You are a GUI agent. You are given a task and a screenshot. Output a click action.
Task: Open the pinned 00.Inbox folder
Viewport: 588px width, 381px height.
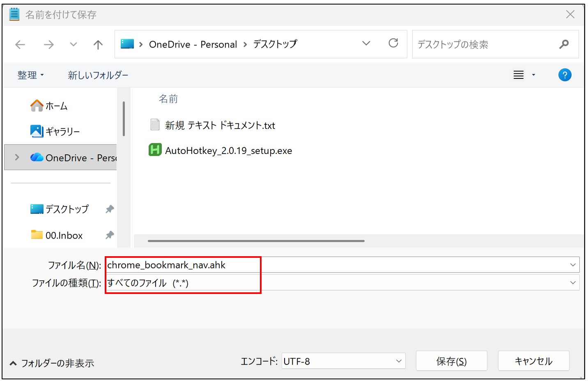pyautogui.click(x=64, y=235)
